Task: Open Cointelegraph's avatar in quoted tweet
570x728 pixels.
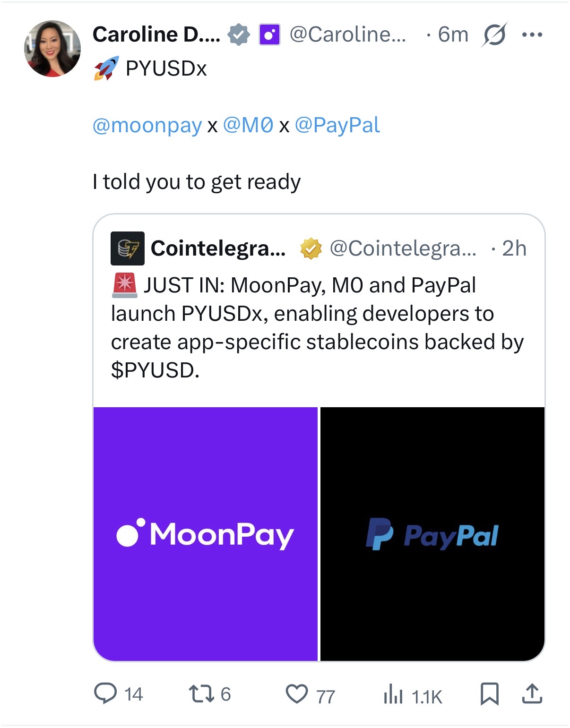Action: pos(127,248)
